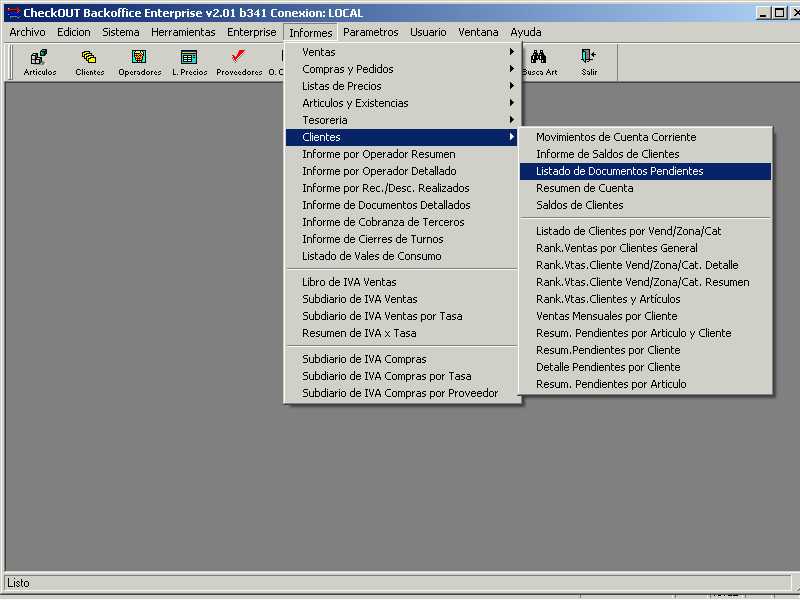This screenshot has height=600, width=800.
Task: Open the Articulos toolbar icon
Action: [x=39, y=62]
